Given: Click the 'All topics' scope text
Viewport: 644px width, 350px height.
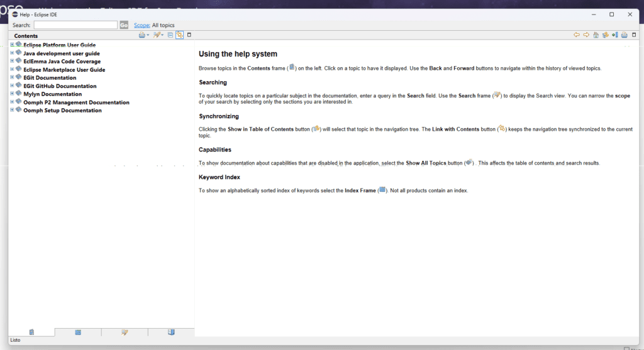Looking at the screenshot, I should tap(163, 25).
